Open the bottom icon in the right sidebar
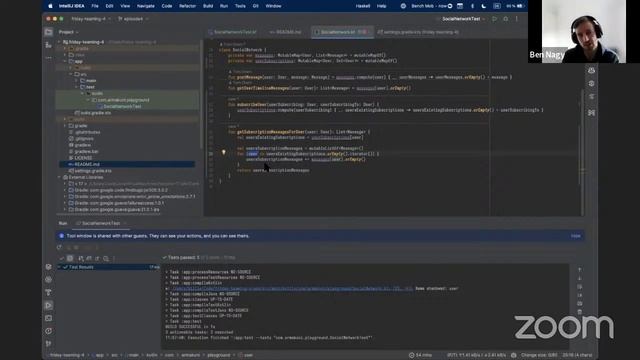 (591, 113)
